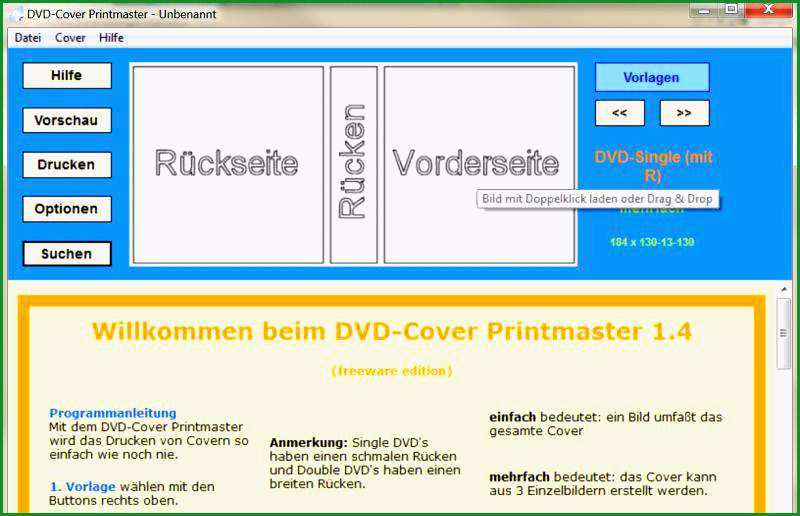The height and width of the screenshot is (516, 800).
Task: Open the Datei menu
Action: click(28, 38)
